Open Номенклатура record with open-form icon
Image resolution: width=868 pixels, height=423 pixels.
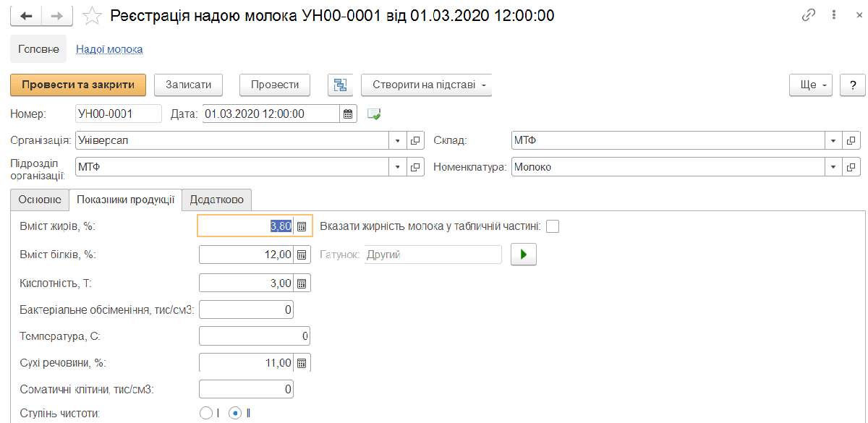coord(851,167)
